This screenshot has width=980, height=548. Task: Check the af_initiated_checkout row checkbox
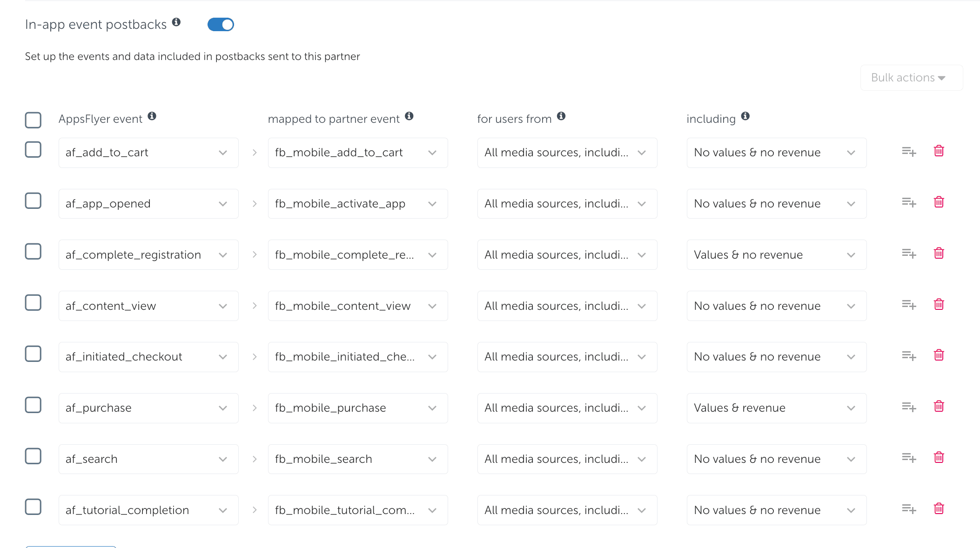click(x=33, y=354)
